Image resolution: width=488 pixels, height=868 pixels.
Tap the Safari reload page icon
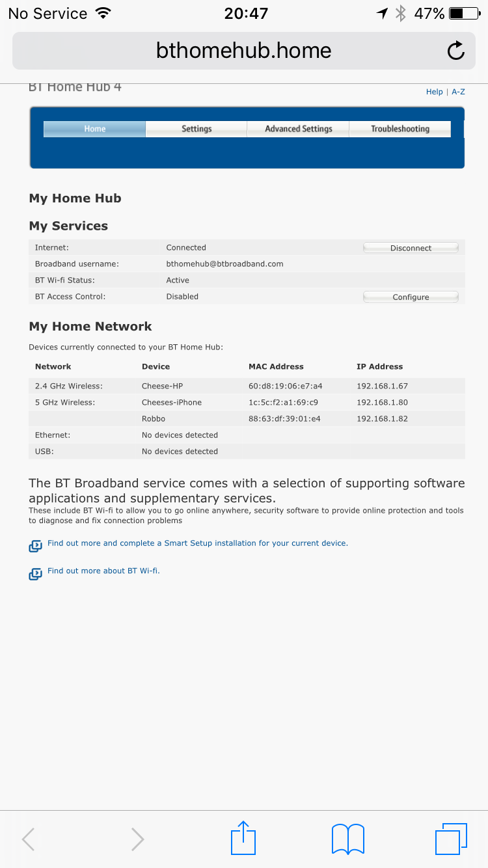click(456, 51)
